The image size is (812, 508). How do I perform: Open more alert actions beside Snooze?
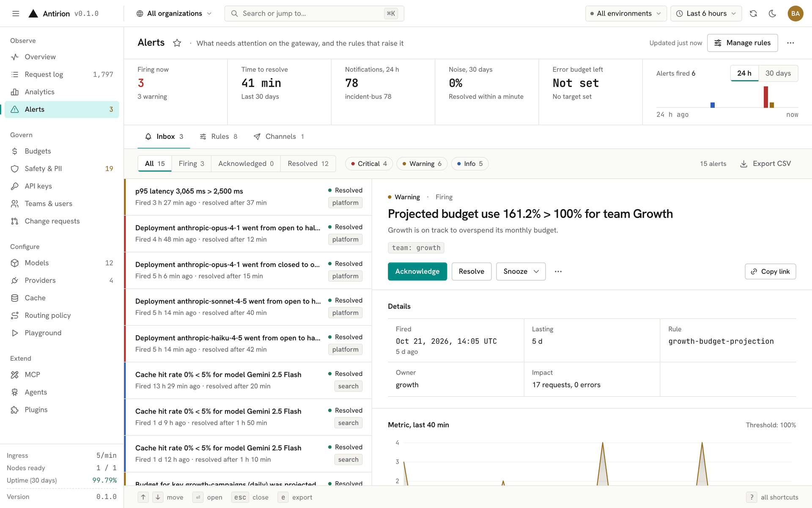click(x=558, y=271)
